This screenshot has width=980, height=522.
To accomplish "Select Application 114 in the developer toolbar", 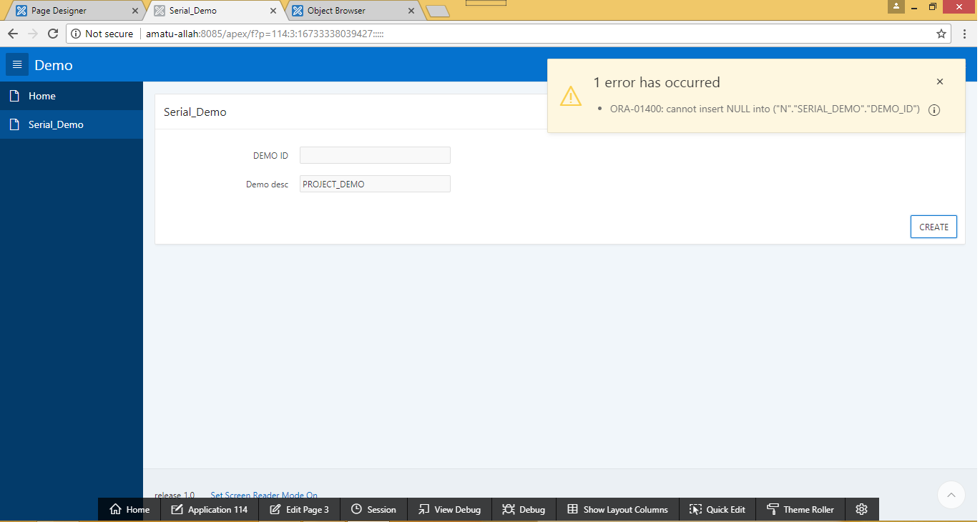I will [209, 509].
